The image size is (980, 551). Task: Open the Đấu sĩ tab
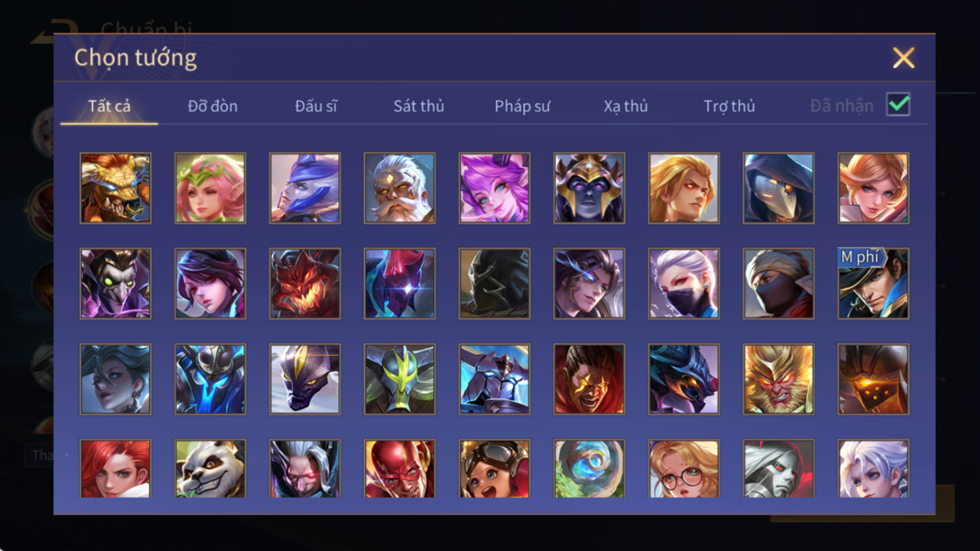[316, 106]
